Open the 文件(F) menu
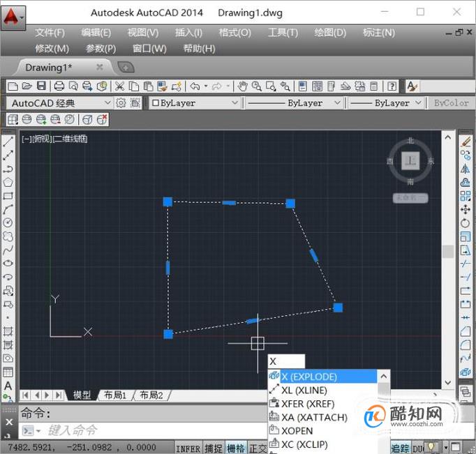Screen dimensions: 476x454 (50, 33)
